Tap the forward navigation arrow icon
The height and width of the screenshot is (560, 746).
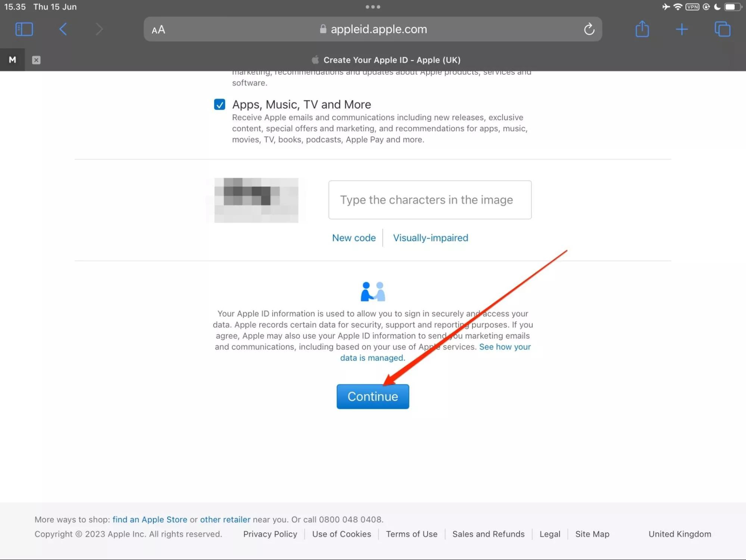pyautogui.click(x=98, y=29)
